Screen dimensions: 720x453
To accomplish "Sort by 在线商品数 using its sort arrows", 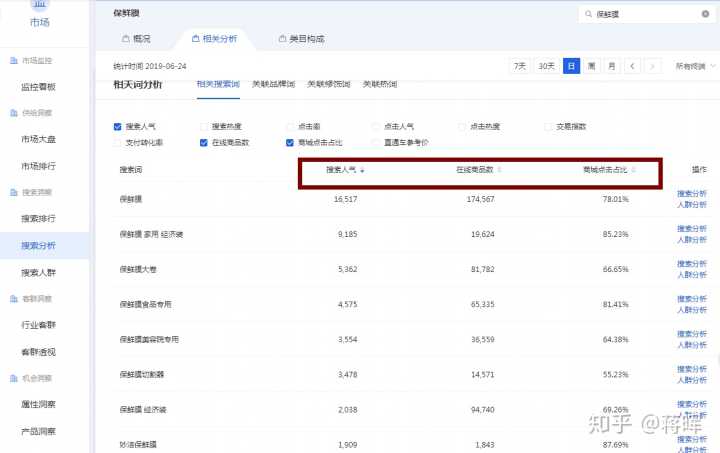I will (x=500, y=170).
